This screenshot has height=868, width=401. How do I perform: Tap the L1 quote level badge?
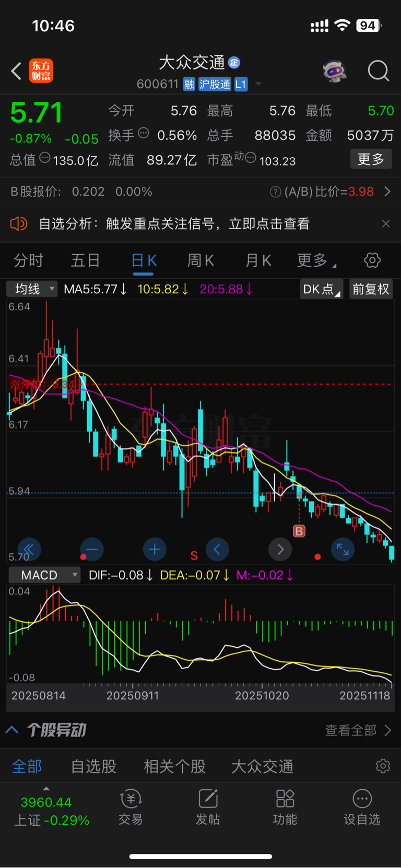(x=241, y=84)
